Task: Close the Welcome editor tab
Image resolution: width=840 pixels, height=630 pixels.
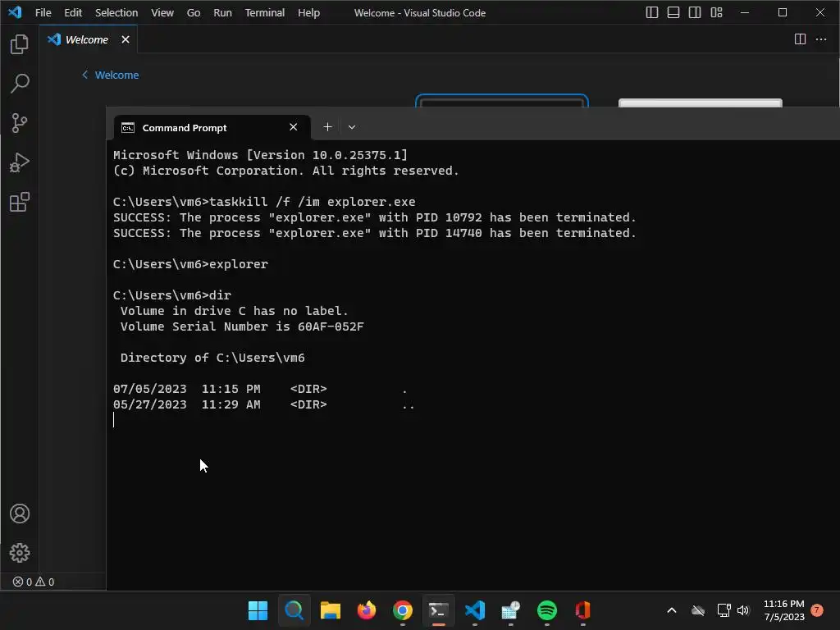Action: pos(126,39)
